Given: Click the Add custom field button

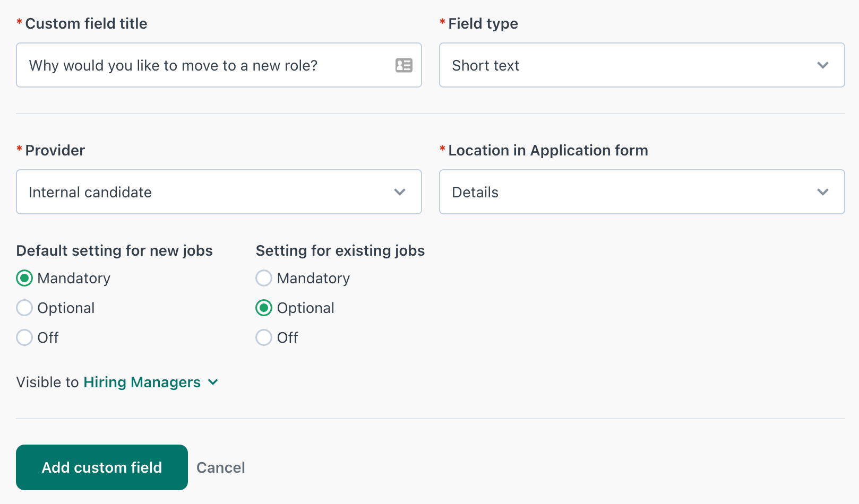Looking at the screenshot, I should coord(102,467).
